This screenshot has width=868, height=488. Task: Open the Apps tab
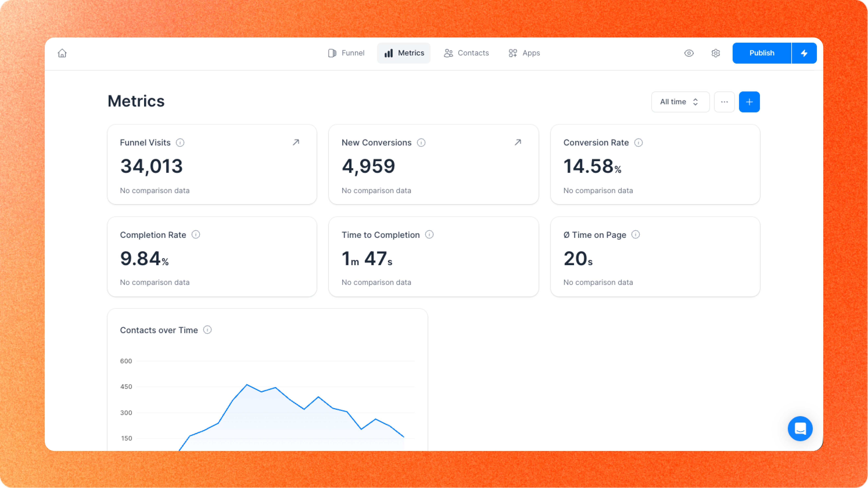pyautogui.click(x=524, y=53)
